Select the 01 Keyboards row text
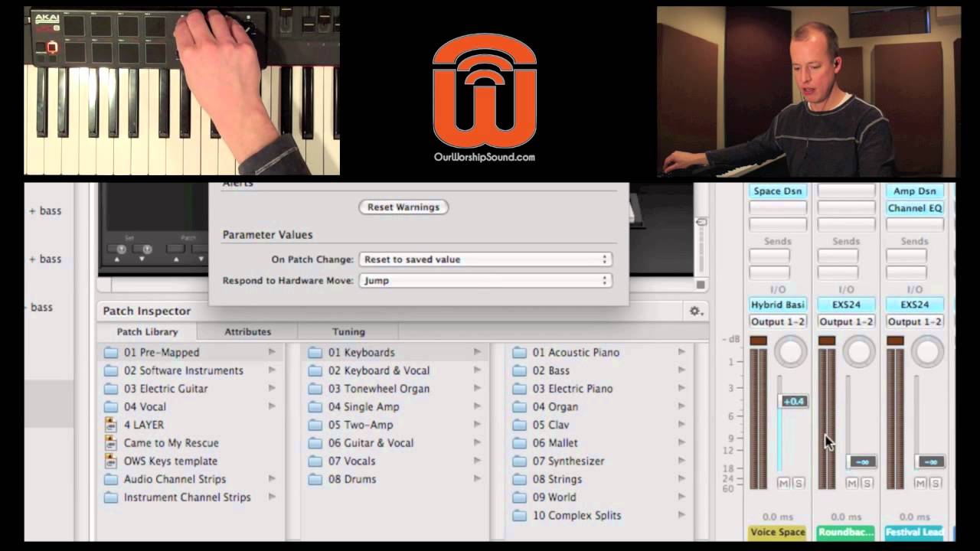This screenshot has width=980, height=551. (361, 352)
